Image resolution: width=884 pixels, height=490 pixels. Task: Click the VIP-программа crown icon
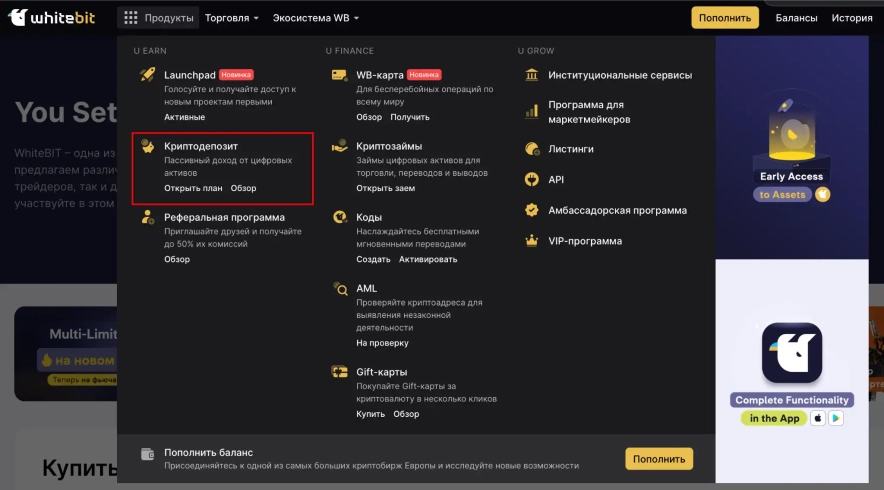coord(531,241)
